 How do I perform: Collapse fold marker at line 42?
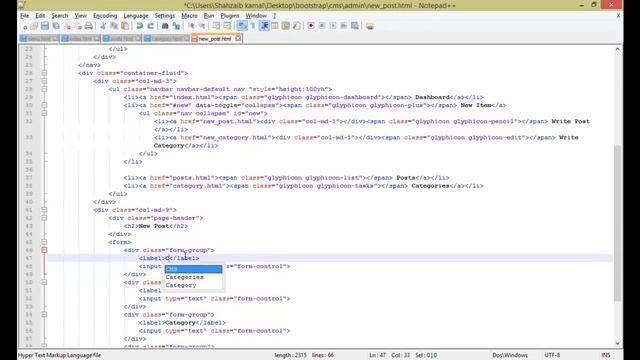[44, 218]
